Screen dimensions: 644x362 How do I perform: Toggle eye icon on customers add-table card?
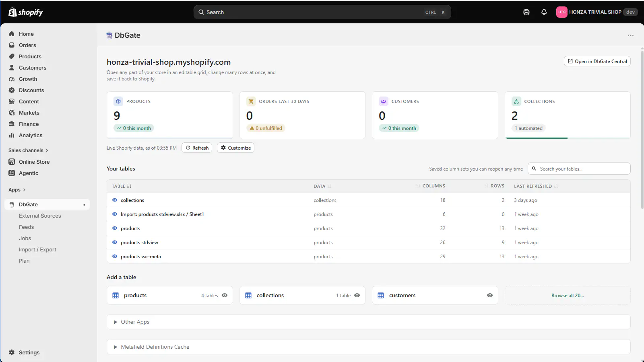490,295
